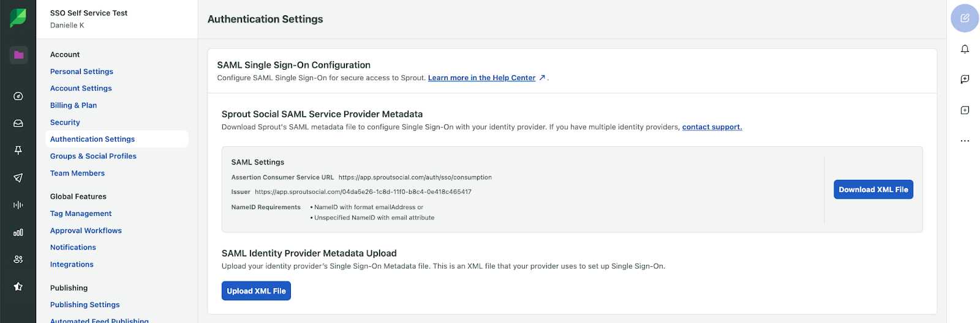Open the compass dashboard icon
The width and height of the screenshot is (980, 323).
(x=18, y=96)
